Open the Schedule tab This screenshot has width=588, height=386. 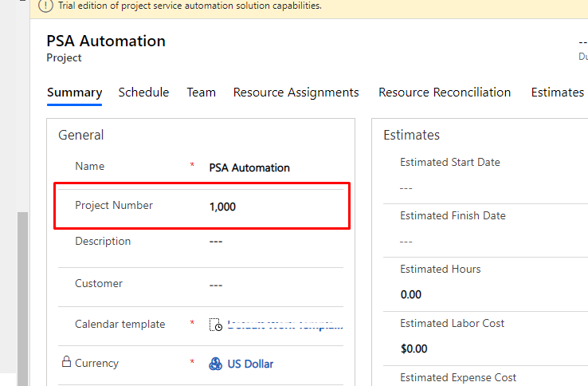point(143,93)
